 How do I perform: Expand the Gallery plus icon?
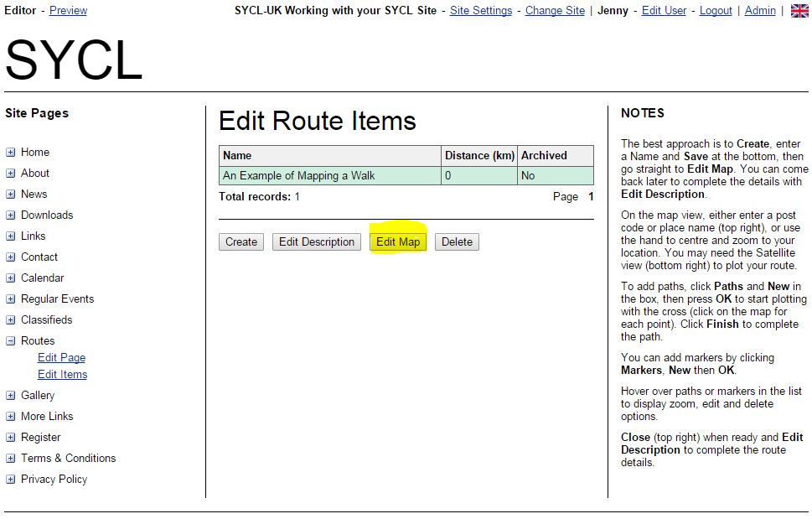[10, 396]
